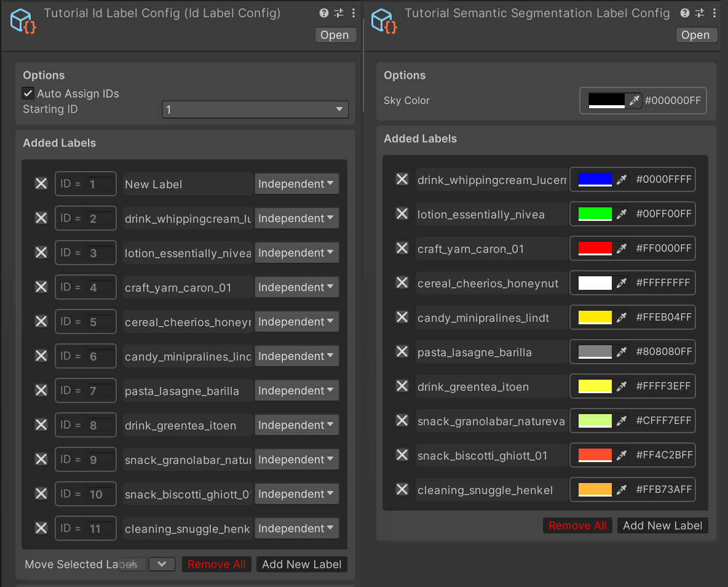The height and width of the screenshot is (587, 728).
Task: Remove ID 2 drink_whippingcream label
Action: tap(41, 218)
